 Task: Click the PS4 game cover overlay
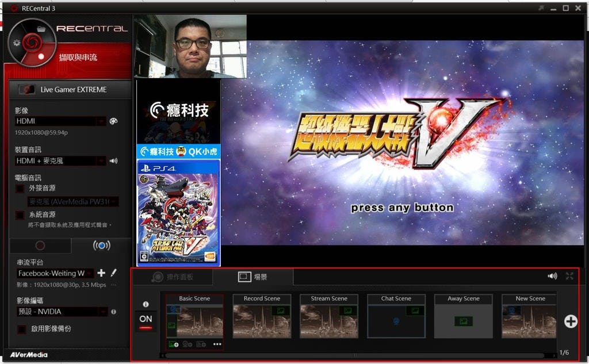coord(178,213)
